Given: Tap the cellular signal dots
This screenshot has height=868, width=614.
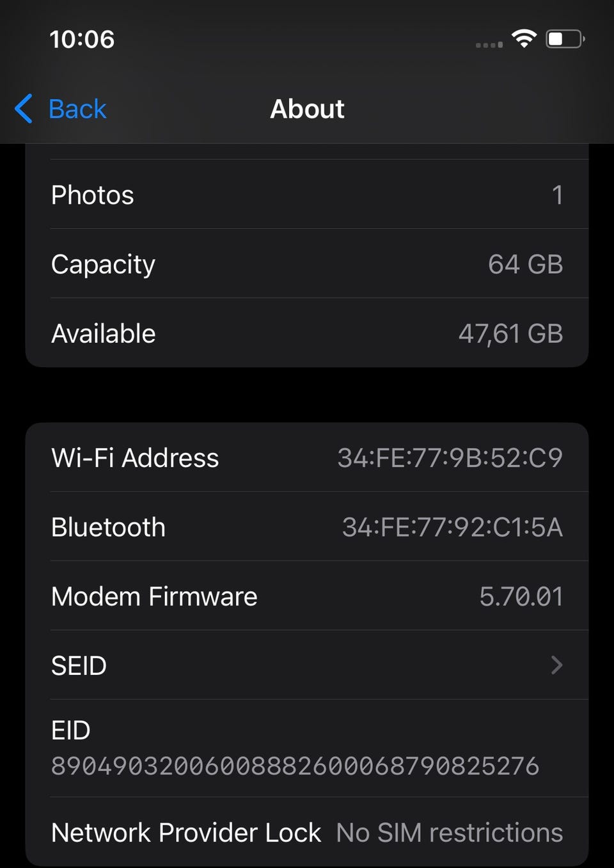Looking at the screenshot, I should 489,45.
